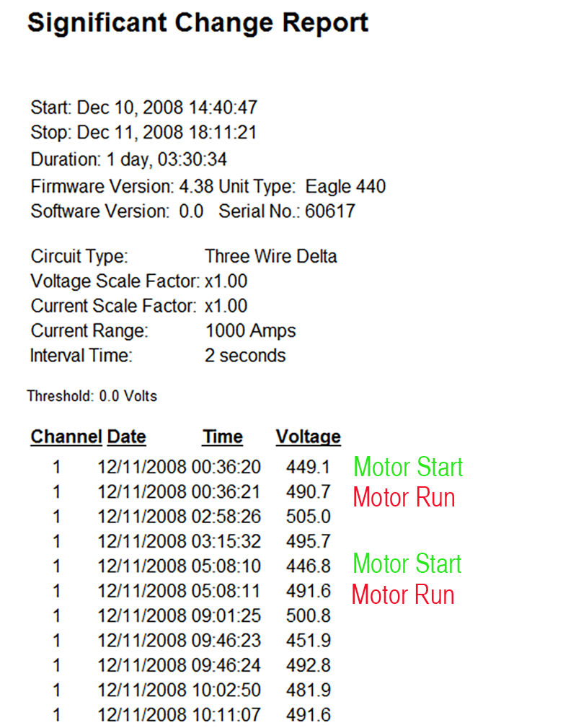Screen dimensions: 563x728
Task: Click the Time column header
Action: [223, 437]
